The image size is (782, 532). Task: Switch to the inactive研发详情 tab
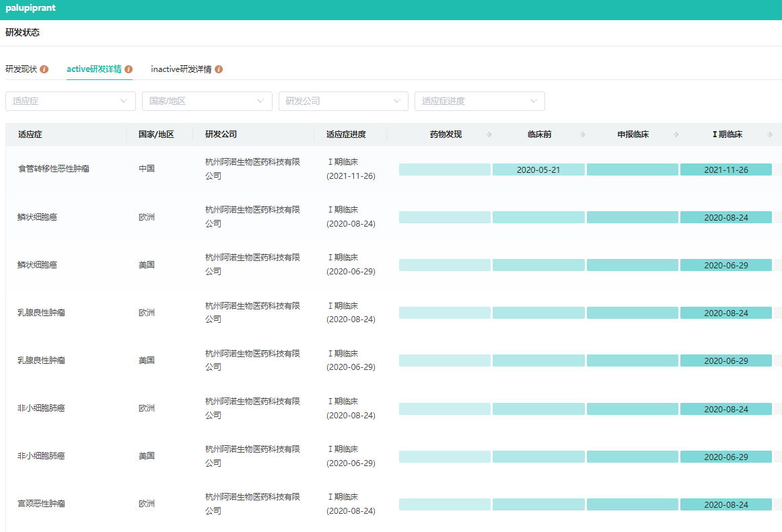[x=181, y=69]
